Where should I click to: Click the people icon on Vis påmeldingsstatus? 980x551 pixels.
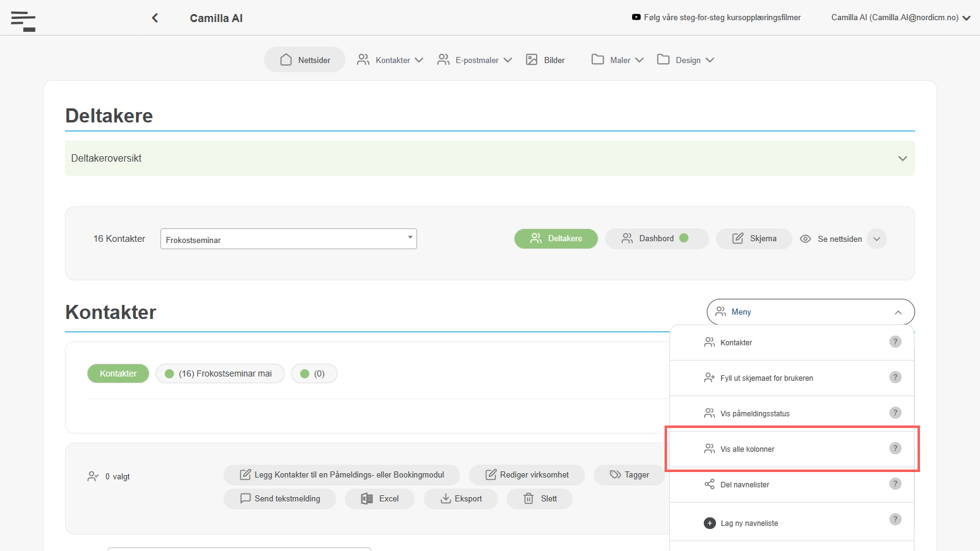(709, 413)
